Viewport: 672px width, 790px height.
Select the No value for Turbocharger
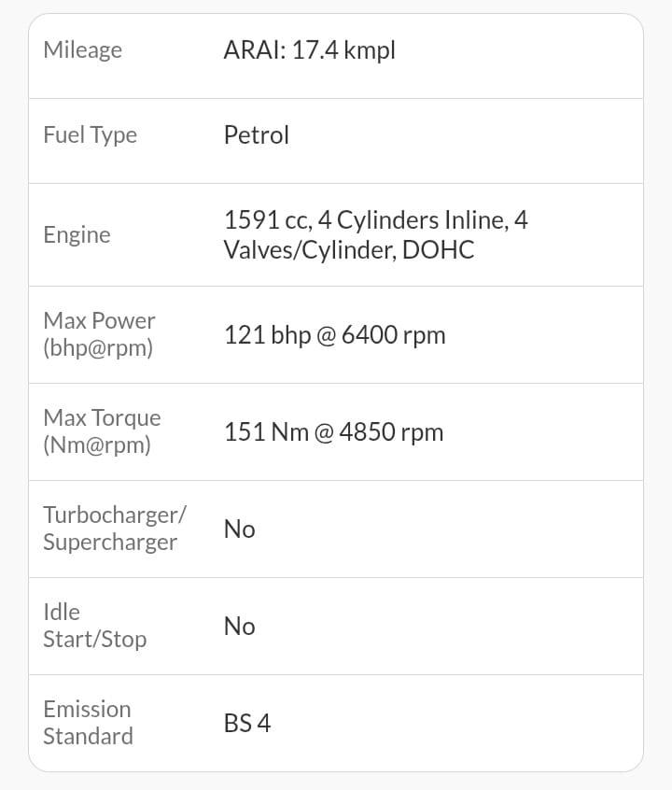(x=239, y=529)
